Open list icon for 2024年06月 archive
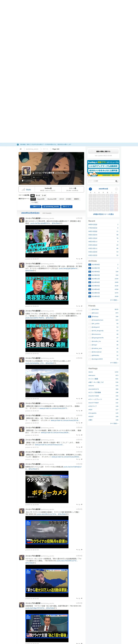Image resolution: width=138 pixels, height=644 pixels. pos(90,282)
